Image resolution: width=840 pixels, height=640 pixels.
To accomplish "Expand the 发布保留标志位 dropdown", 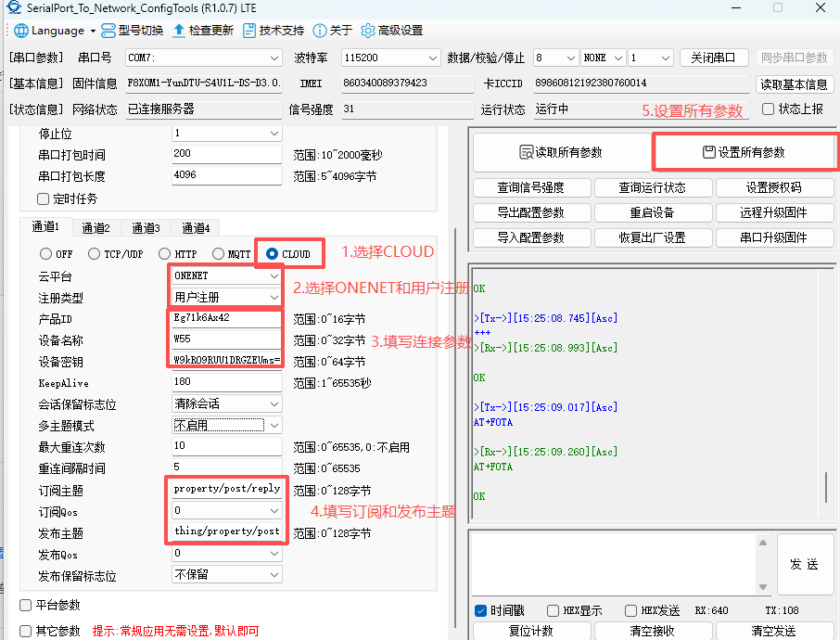I will pos(274,575).
